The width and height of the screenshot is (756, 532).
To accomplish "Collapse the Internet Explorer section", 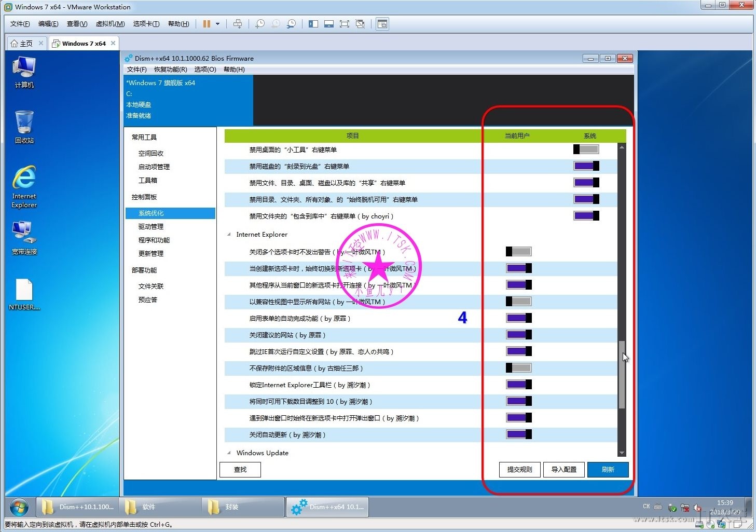I will point(229,235).
